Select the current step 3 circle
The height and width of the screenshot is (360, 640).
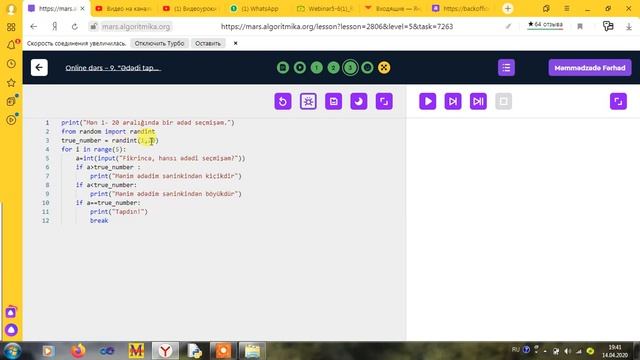(350, 68)
